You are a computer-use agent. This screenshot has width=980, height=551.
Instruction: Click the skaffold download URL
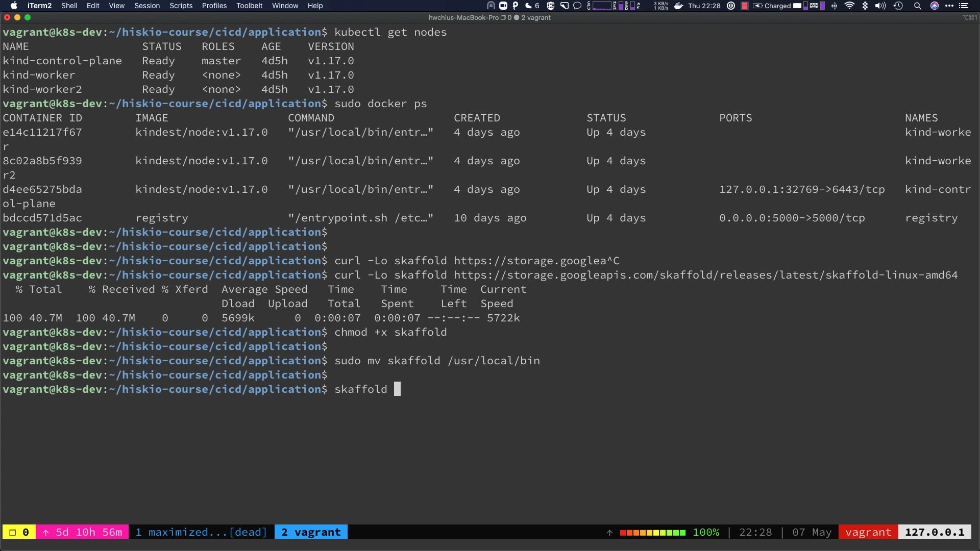705,275
